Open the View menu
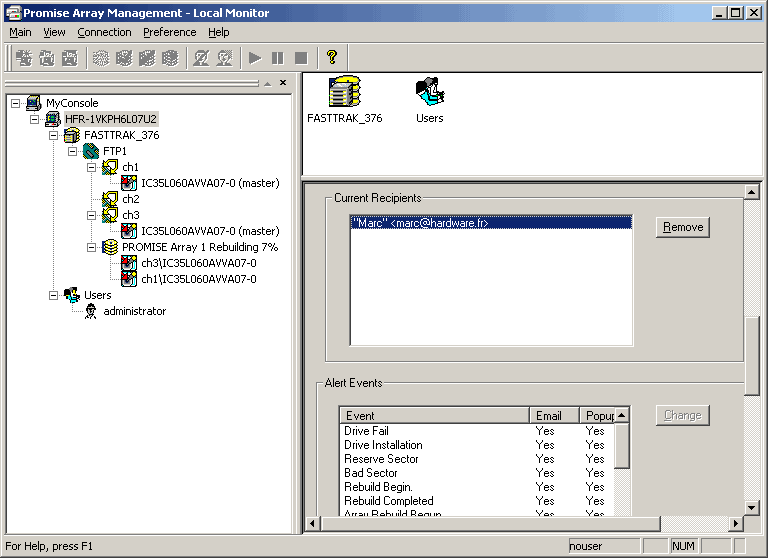 coord(54,32)
